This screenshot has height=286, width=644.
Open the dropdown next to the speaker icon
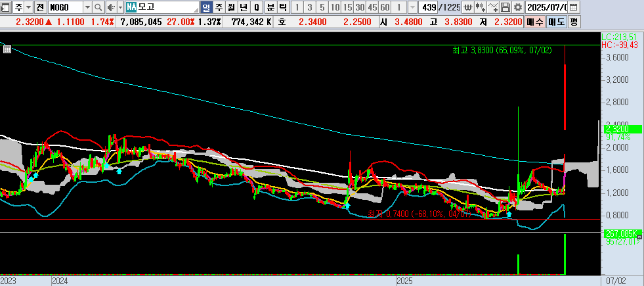tap(120, 7)
